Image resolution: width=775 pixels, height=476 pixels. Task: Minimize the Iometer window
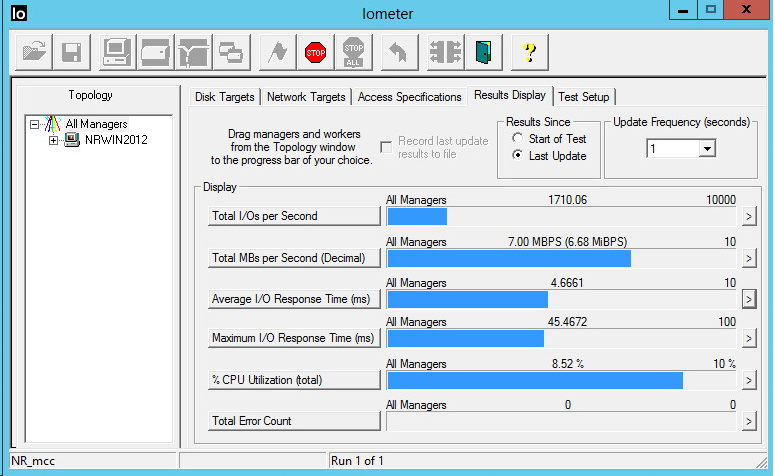click(683, 10)
